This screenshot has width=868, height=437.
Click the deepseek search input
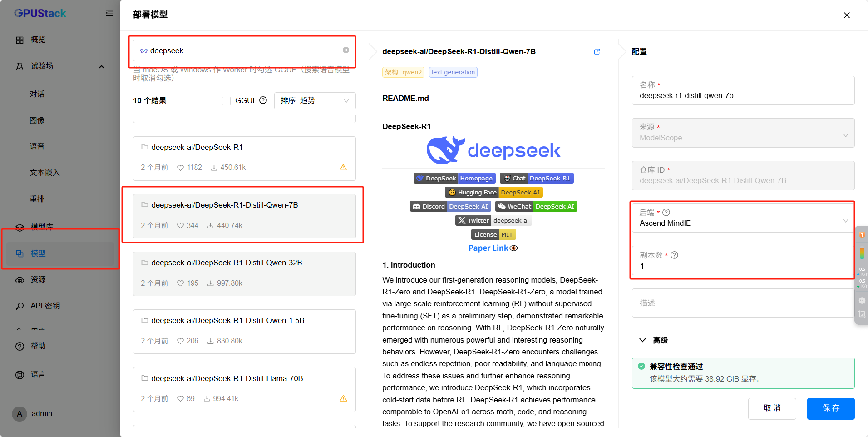(x=244, y=50)
